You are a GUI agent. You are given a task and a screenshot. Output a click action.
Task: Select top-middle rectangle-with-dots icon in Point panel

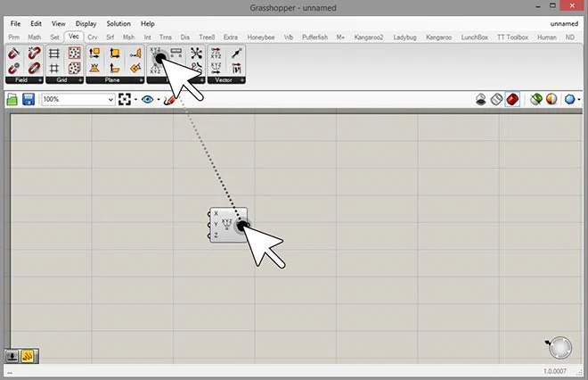tap(176, 53)
